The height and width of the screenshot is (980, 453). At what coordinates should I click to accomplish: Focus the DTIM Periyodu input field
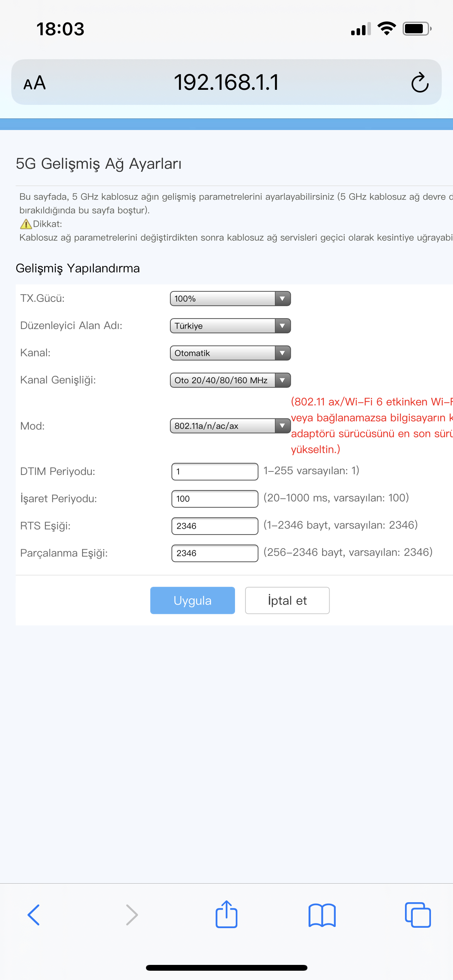coord(215,471)
